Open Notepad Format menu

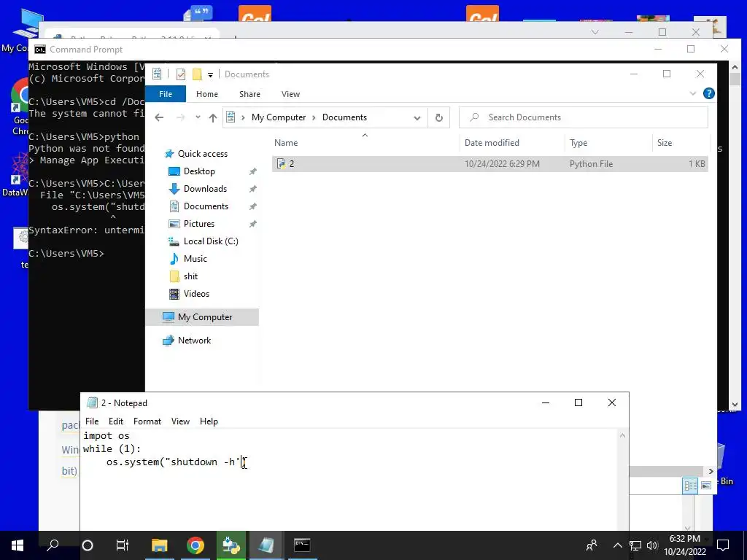(147, 421)
